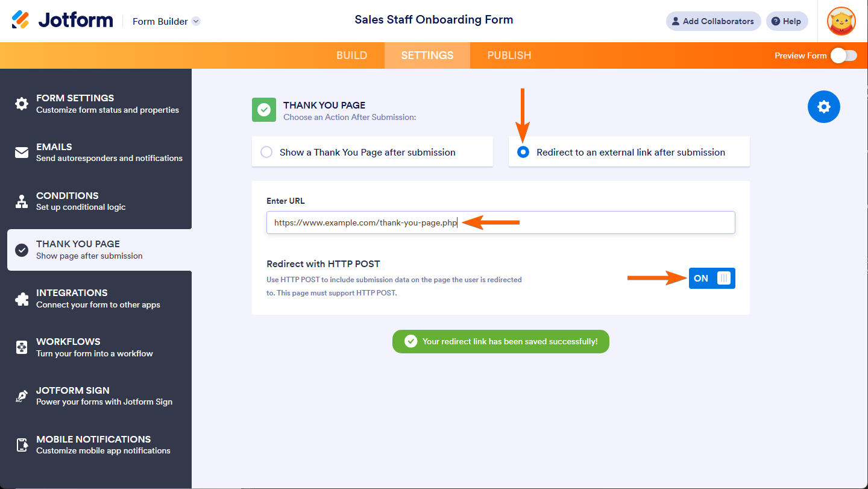
Task: Open the Help button
Action: click(x=787, y=21)
